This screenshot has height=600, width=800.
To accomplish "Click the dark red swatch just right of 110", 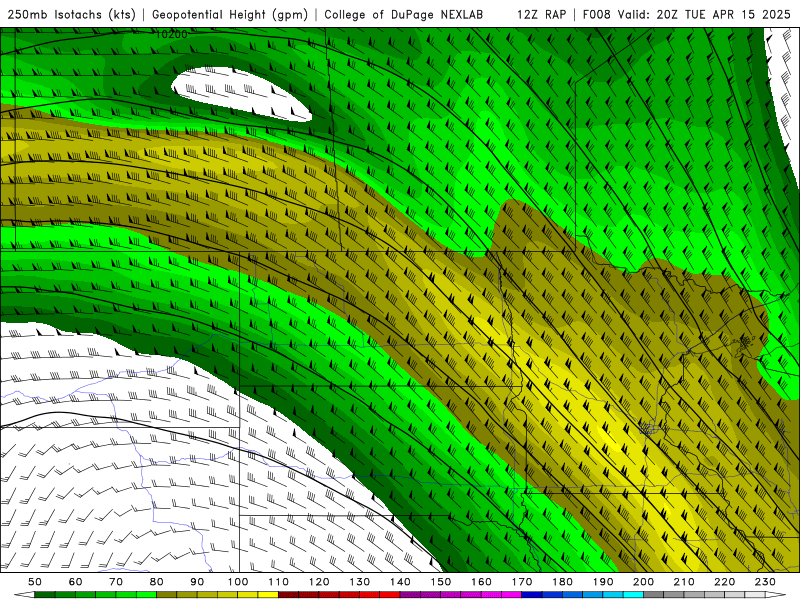I will pyautogui.click(x=288, y=594).
